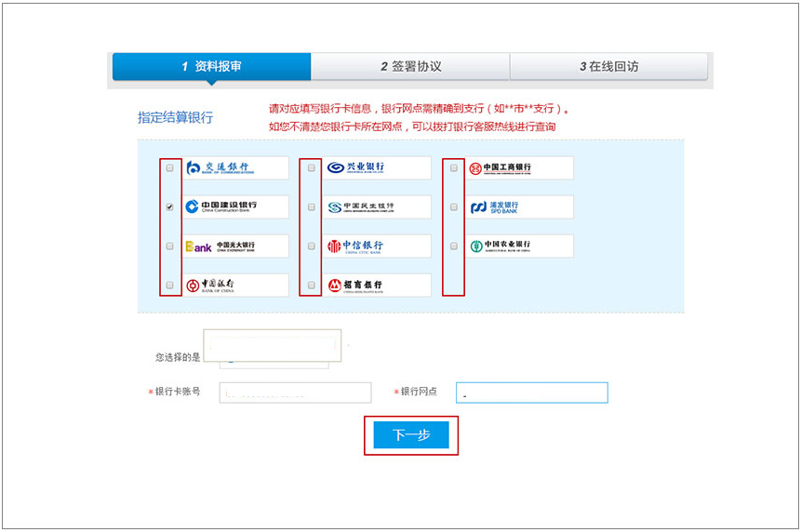Click the 指定结算银行 heading text
The width and height of the screenshot is (801, 532).
coord(175,117)
